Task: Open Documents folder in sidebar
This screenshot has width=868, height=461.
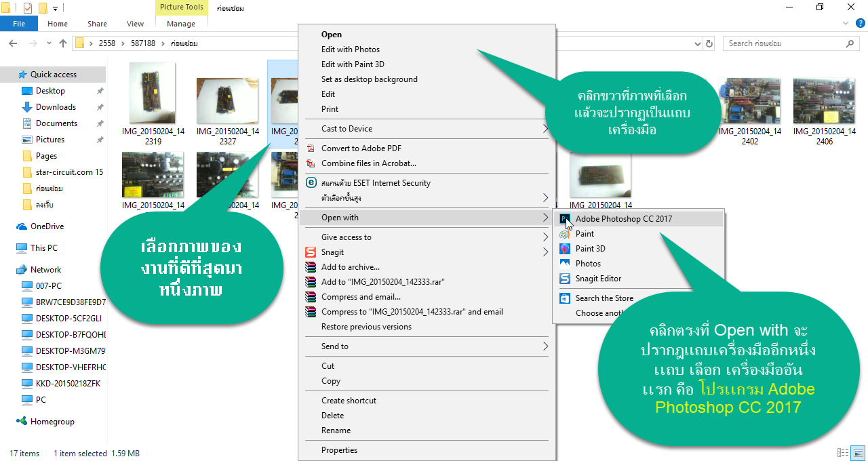Action: 56,123
